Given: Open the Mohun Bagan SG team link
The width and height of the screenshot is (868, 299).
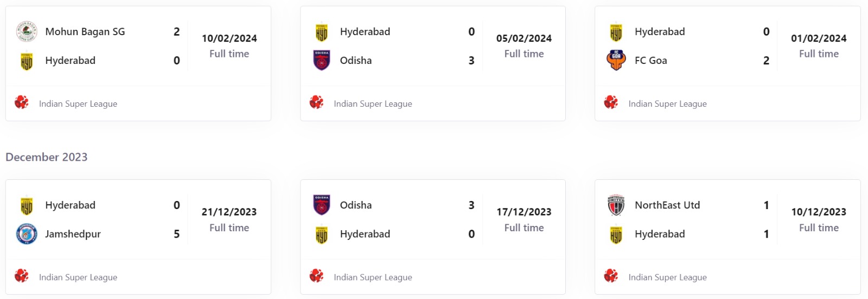Looking at the screenshot, I should click(x=85, y=32).
